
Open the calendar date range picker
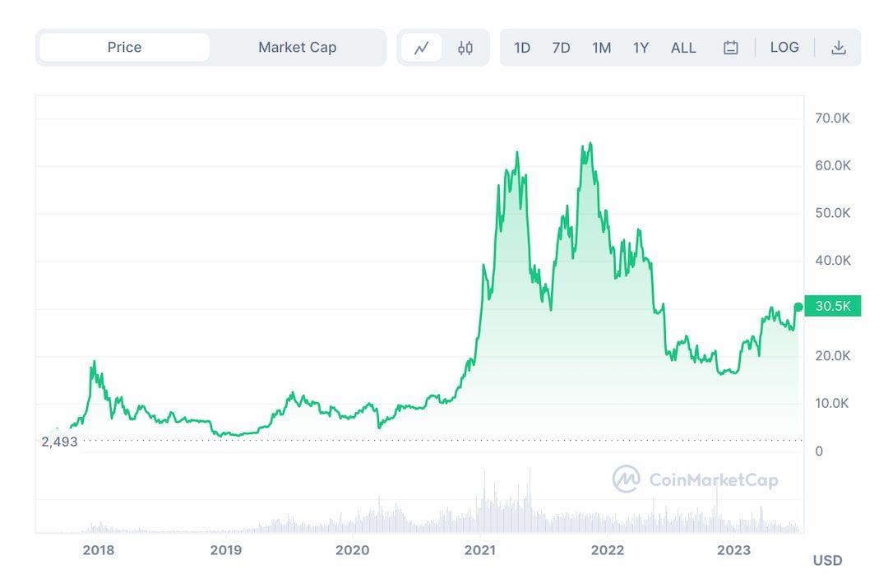(x=730, y=48)
